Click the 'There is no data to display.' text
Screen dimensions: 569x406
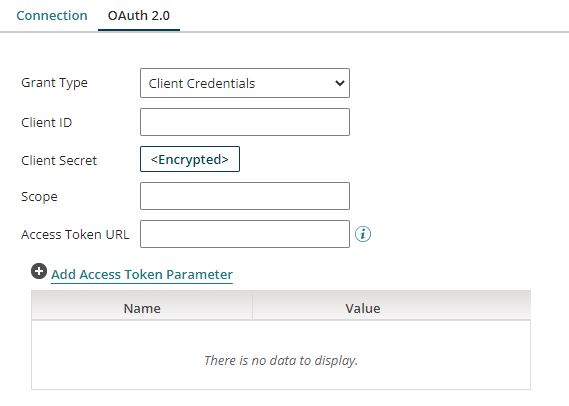pyautogui.click(x=281, y=360)
